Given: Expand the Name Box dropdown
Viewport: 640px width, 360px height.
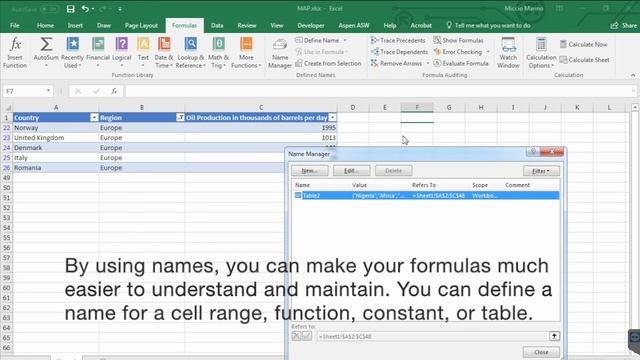Looking at the screenshot, I should pos(49,91).
